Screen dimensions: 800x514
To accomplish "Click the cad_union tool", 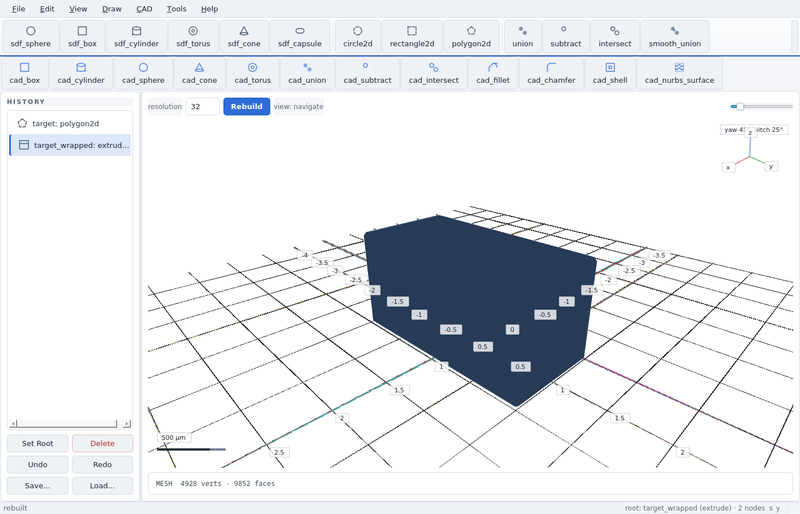I will (307, 74).
